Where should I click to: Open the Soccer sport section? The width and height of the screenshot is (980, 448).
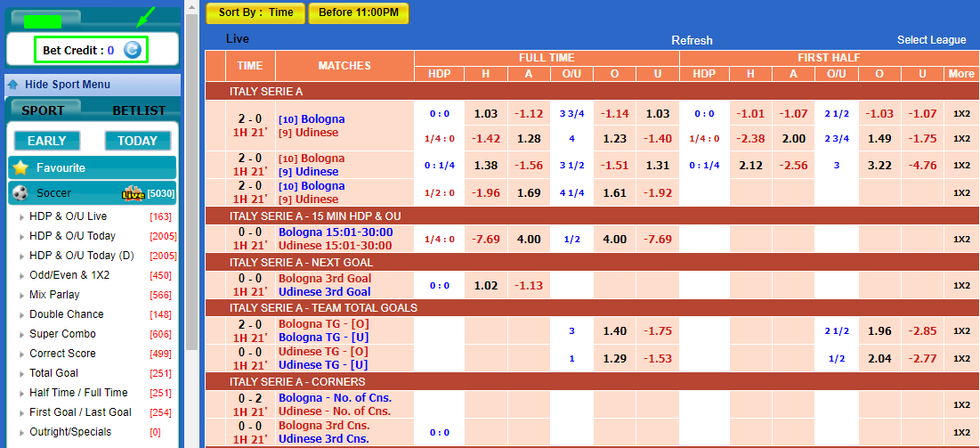click(x=93, y=193)
